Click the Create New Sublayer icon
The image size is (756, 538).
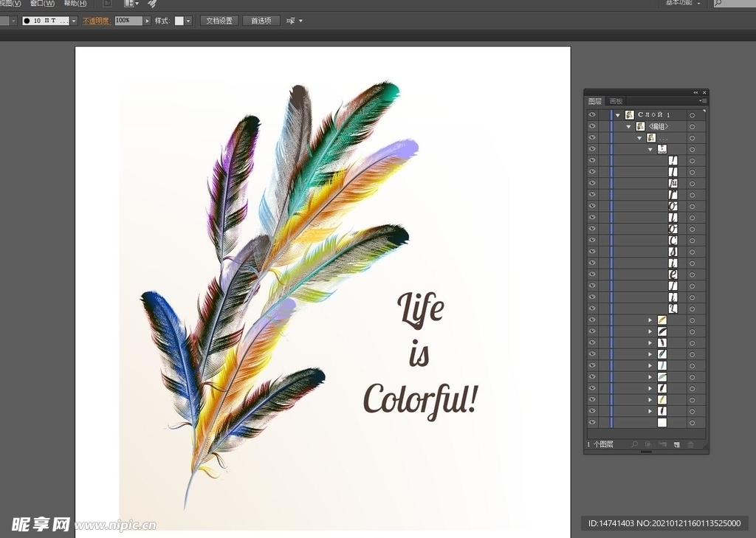pos(662,444)
